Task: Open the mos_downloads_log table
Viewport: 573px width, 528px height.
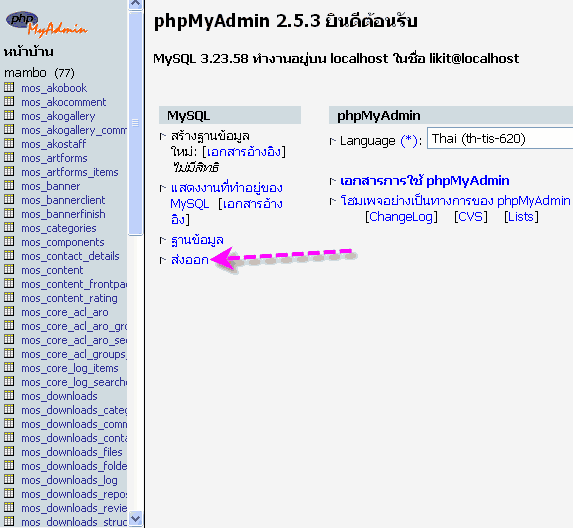Action: [x=69, y=480]
